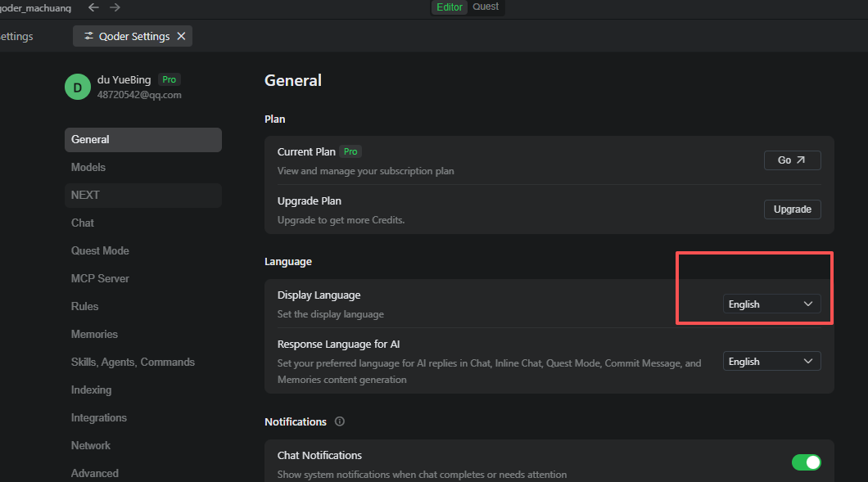
Task: Open Response Language for AI dropdown
Action: click(x=771, y=362)
